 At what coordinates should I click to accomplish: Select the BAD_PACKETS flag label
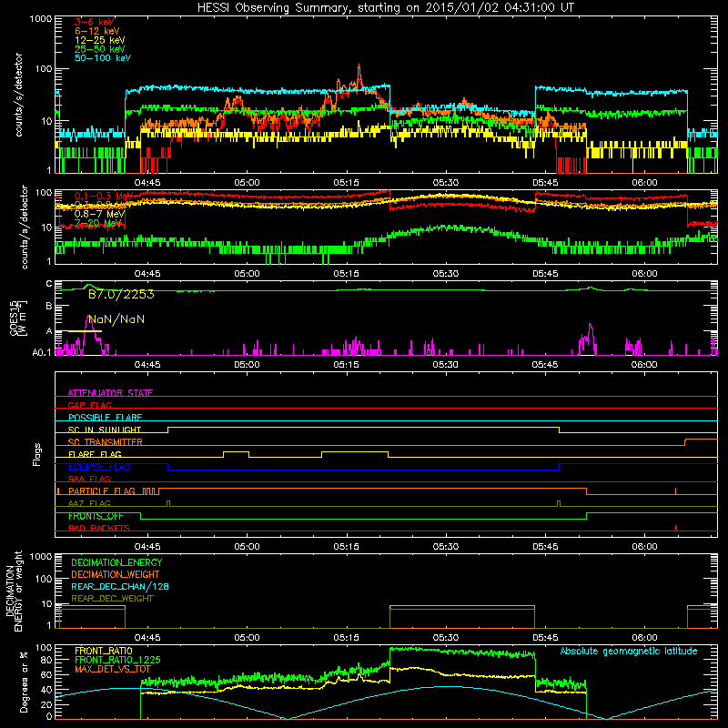click(99, 528)
